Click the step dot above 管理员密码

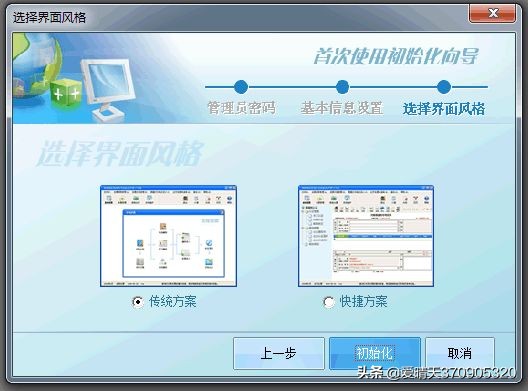point(241,87)
